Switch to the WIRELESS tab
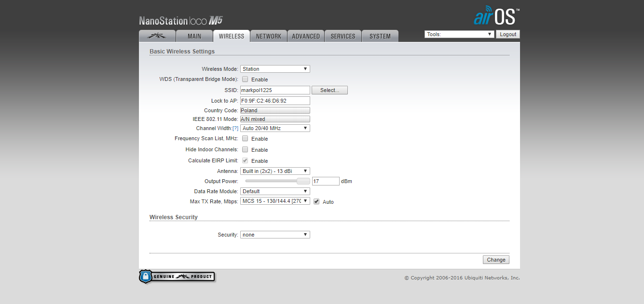The height and width of the screenshot is (304, 644). pyautogui.click(x=232, y=36)
